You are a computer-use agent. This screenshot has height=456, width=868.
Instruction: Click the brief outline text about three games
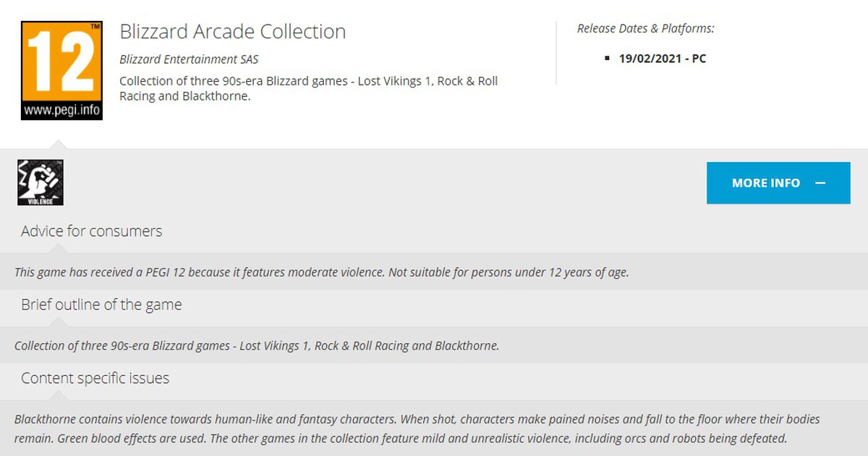point(257,345)
